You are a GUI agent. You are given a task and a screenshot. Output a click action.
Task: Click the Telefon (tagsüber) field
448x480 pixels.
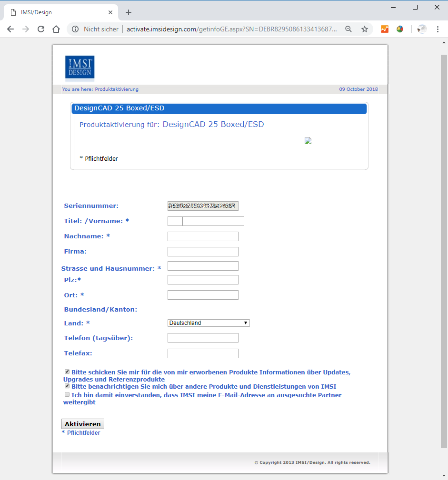click(x=203, y=338)
